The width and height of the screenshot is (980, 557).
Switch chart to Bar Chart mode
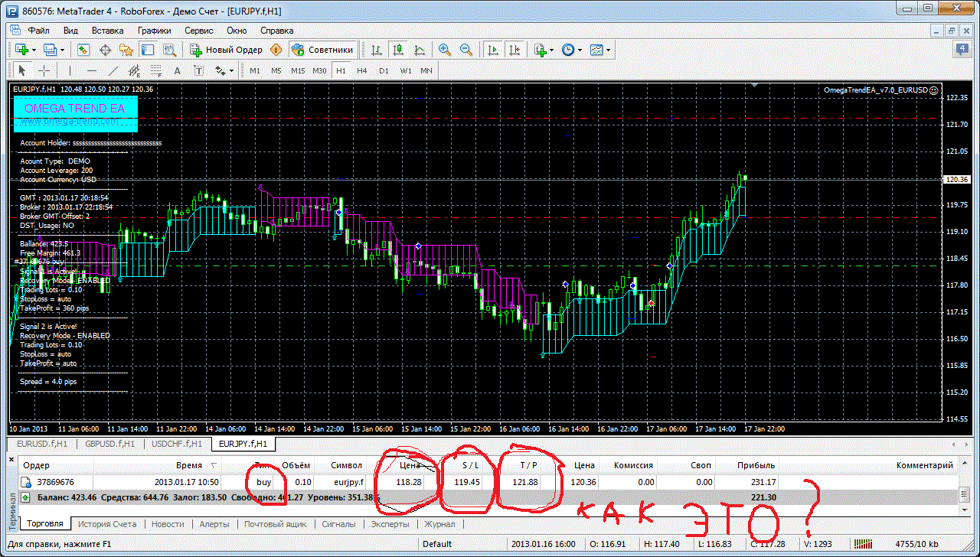tap(376, 50)
